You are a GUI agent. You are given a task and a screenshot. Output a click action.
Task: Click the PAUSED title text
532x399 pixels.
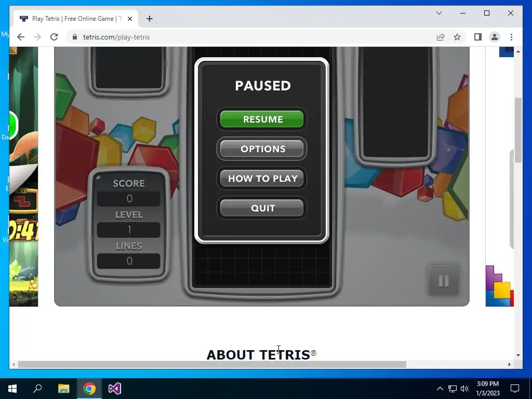point(263,86)
